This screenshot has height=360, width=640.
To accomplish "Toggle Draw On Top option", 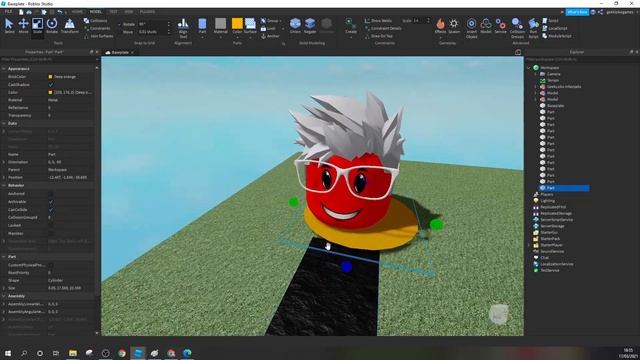I will point(378,36).
